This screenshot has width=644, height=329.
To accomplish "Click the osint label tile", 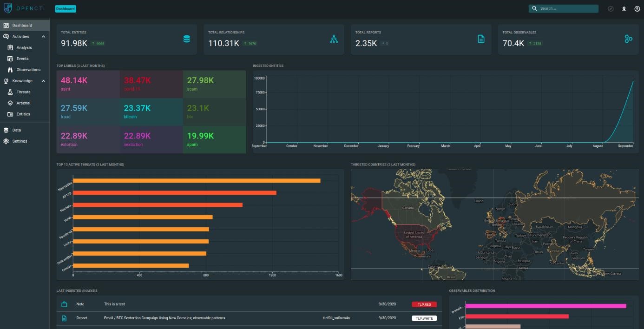I will point(88,84).
